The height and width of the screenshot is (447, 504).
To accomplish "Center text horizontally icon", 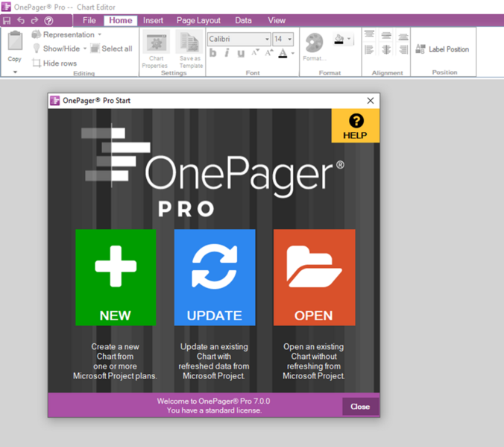I will coord(386,49).
